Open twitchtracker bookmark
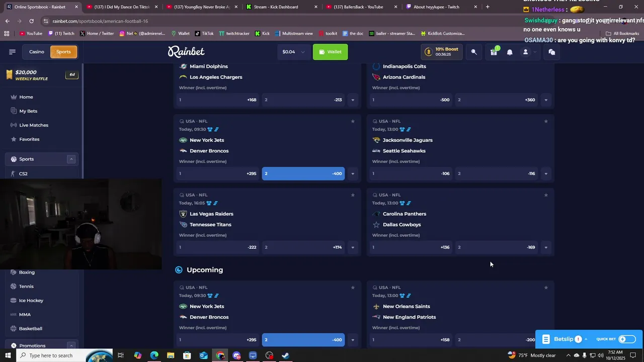The width and height of the screenshot is (644, 362). [x=233, y=34]
